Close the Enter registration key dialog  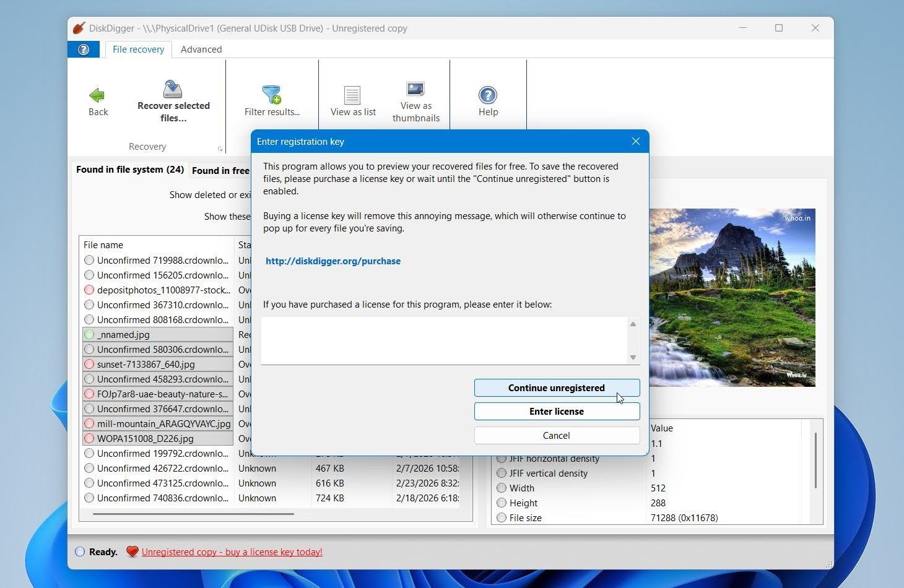pyautogui.click(x=635, y=141)
